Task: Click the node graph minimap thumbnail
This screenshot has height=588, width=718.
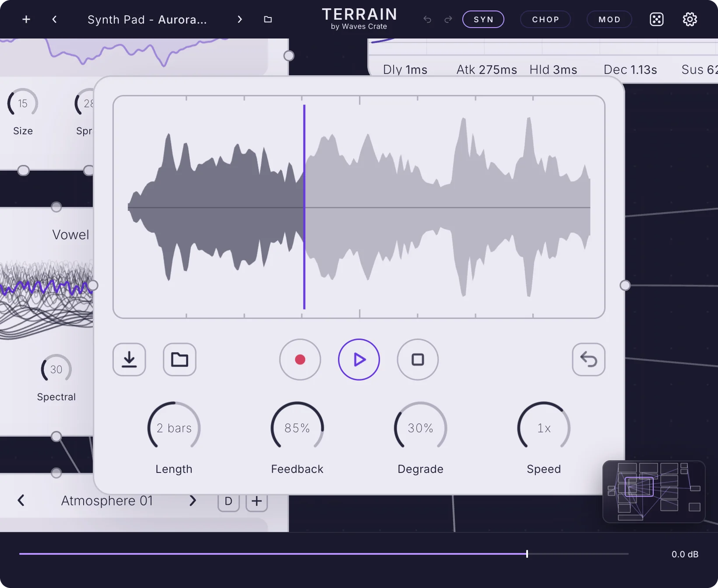Action: click(x=654, y=492)
